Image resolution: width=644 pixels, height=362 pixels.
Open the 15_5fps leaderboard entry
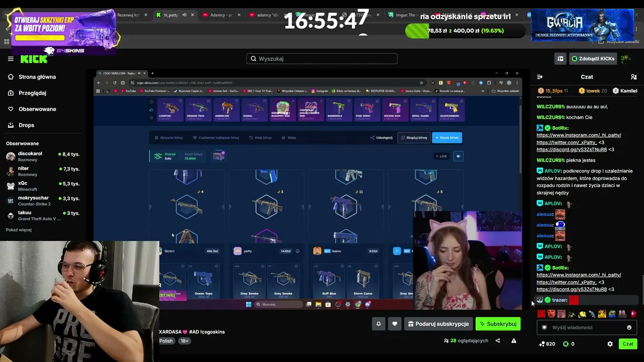coord(552,91)
